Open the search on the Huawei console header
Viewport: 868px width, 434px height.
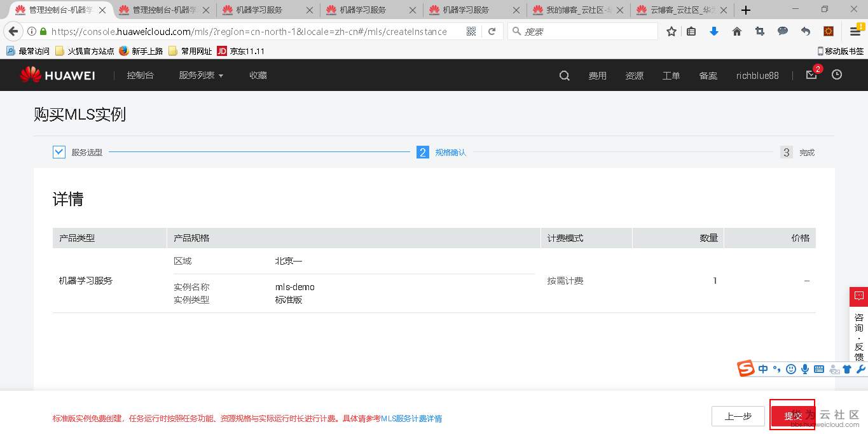(x=563, y=75)
